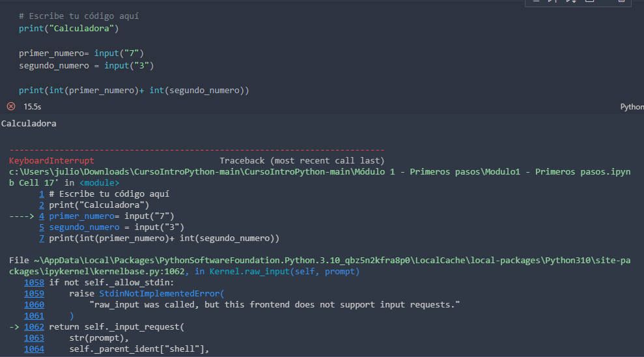This screenshot has height=357, width=644.
Task: Click 'if not self._allow_stdin:' traceback line
Action: coord(111,283)
